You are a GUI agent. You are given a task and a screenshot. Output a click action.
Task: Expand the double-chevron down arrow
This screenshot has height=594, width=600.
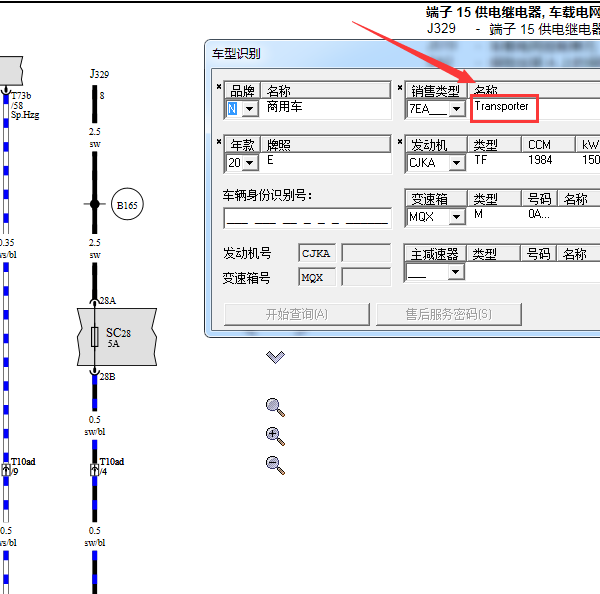275,357
